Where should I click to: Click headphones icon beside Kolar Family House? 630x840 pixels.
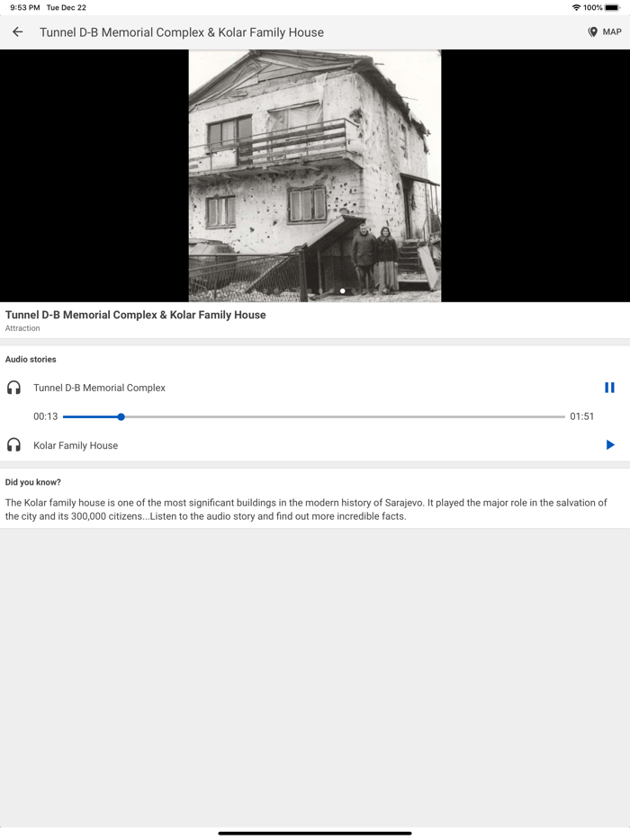[13, 444]
